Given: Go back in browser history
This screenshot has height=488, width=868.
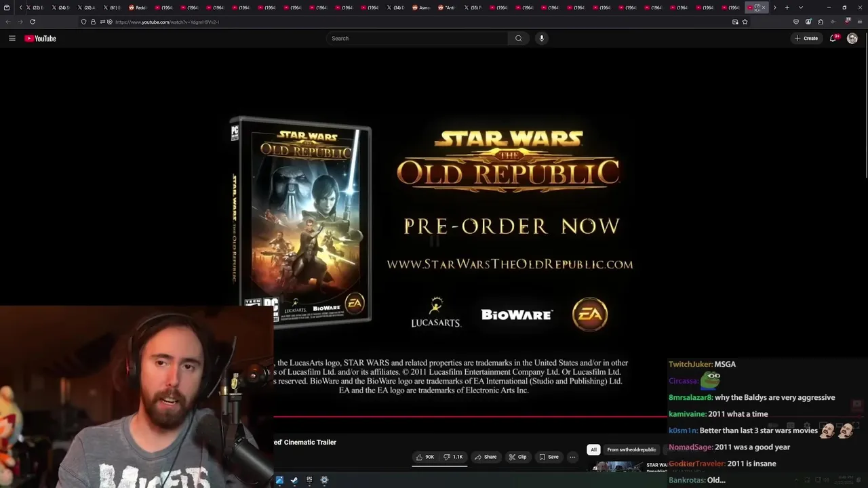Looking at the screenshot, I should (x=8, y=22).
